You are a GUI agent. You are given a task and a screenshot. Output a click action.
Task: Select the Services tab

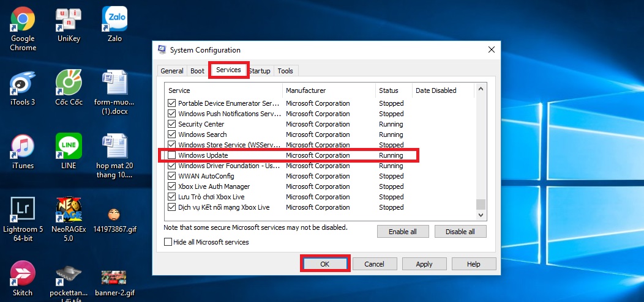point(228,70)
